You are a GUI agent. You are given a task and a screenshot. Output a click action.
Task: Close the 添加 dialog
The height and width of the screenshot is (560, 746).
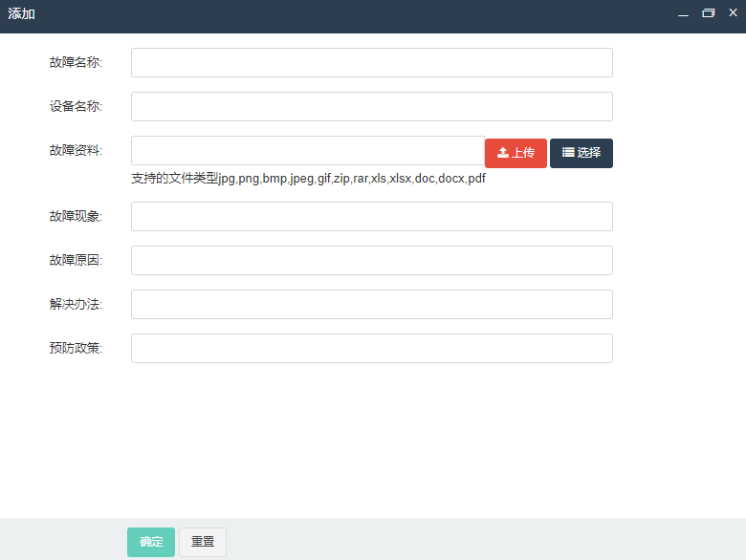[x=733, y=12]
